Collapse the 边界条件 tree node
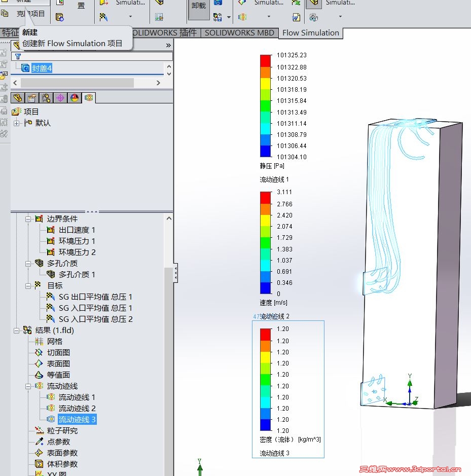 28,219
